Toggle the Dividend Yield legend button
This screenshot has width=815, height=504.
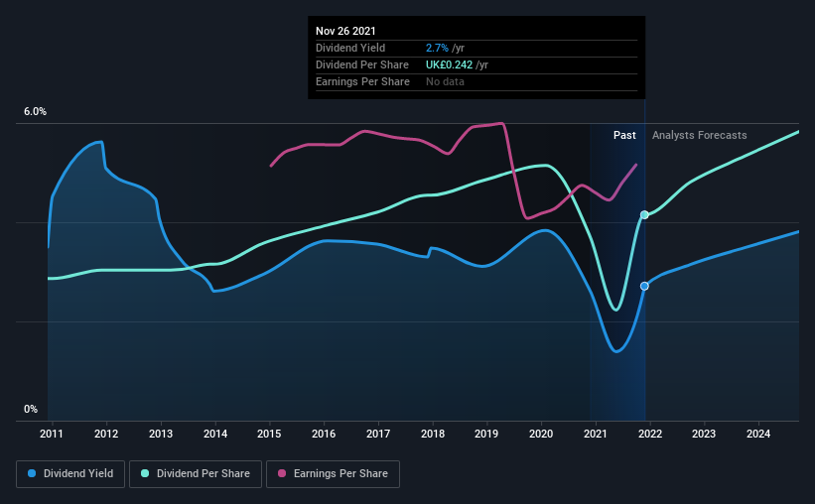coord(70,474)
